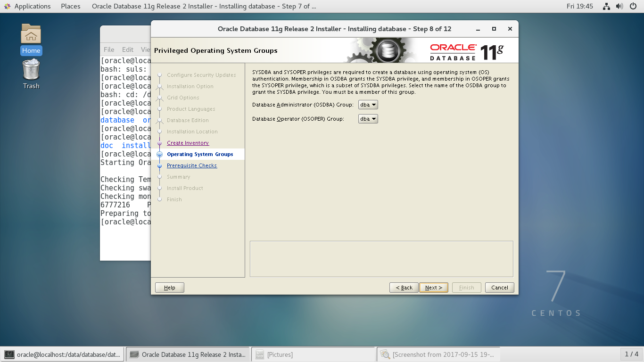Go to Create Inventory step

(x=188, y=143)
